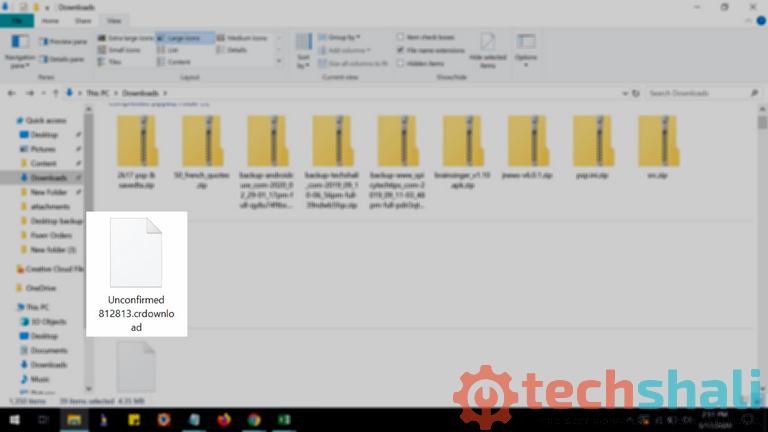Click This PC in the address breadcrumb
This screenshot has width=768, height=432.
[x=97, y=93]
